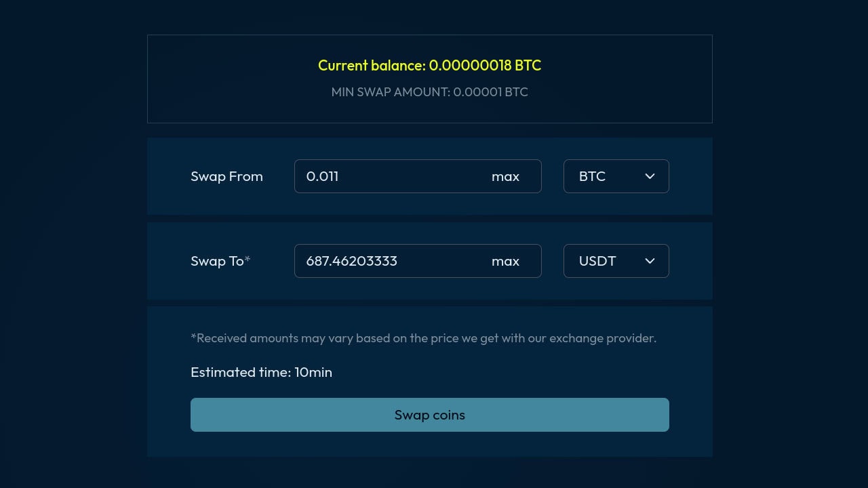This screenshot has height=488, width=868.
Task: Click the 0.011 value in Swap From
Action: click(x=322, y=176)
